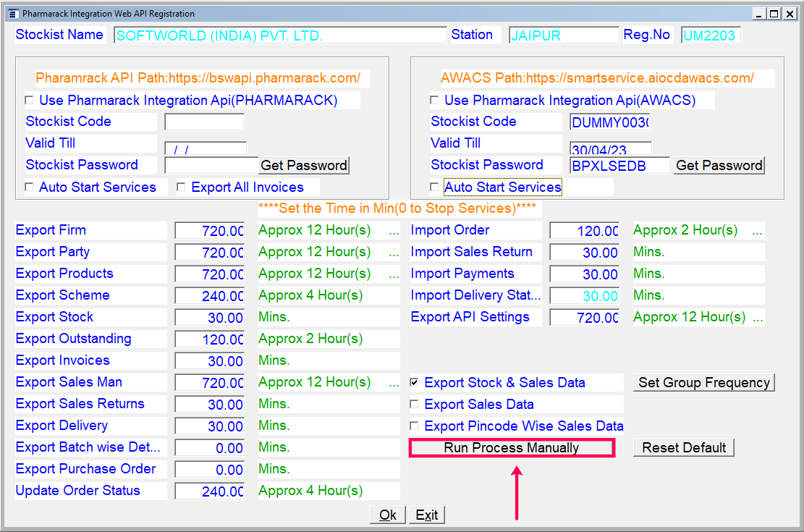Click the AWACS Path URL text
The image size is (804, 532).
click(x=597, y=78)
